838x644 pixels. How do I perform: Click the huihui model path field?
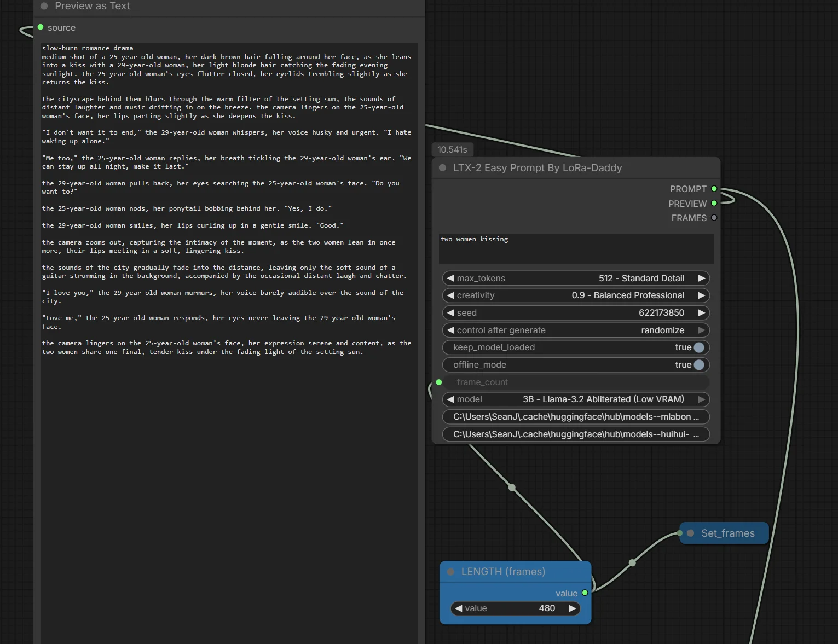point(576,434)
